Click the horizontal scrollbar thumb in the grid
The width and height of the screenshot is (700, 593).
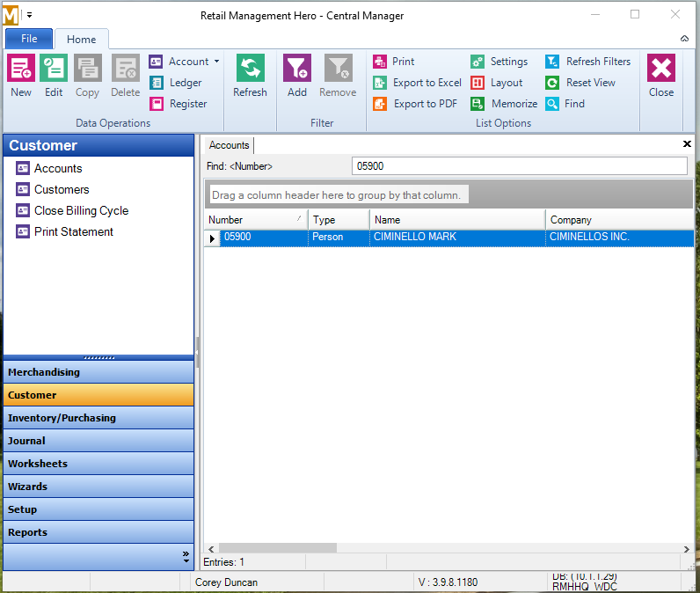(278, 548)
